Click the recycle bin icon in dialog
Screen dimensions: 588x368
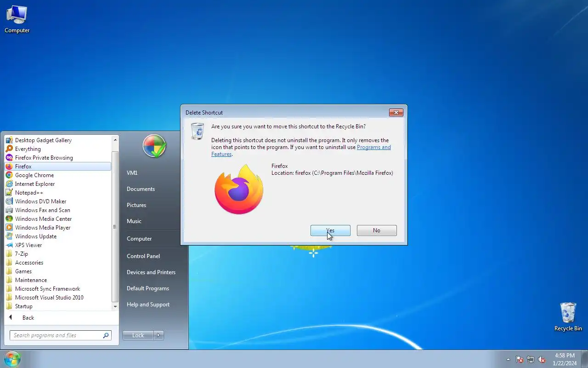tap(198, 131)
